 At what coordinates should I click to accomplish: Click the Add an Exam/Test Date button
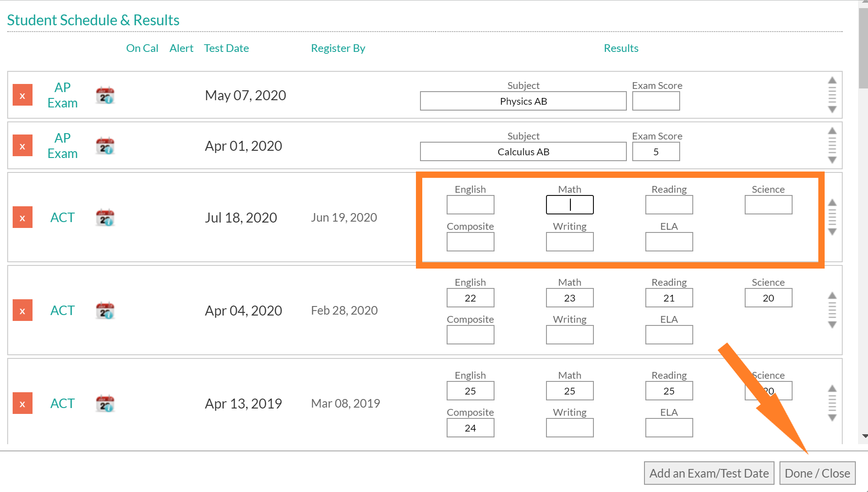point(709,473)
